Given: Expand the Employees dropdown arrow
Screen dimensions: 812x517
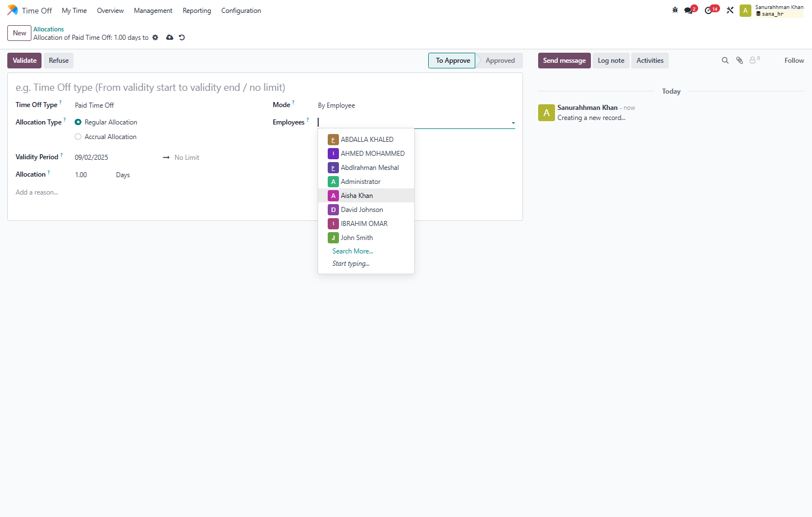Looking at the screenshot, I should 513,123.
